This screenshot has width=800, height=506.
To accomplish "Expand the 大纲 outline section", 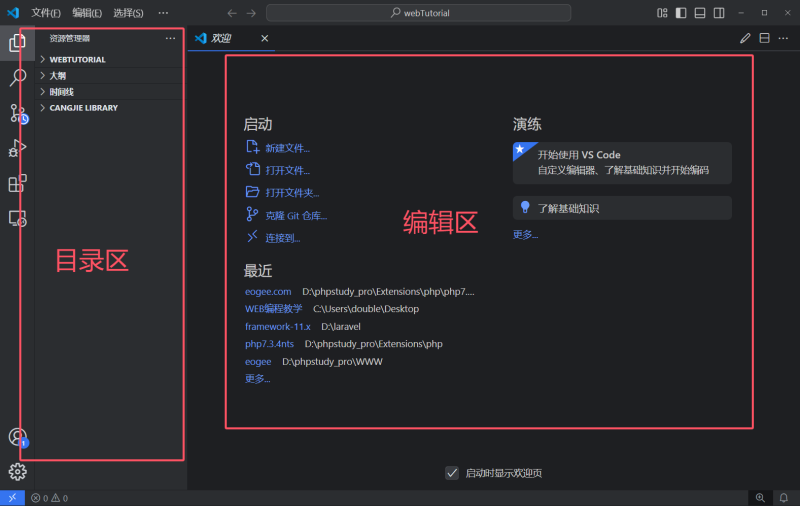I will coord(58,76).
